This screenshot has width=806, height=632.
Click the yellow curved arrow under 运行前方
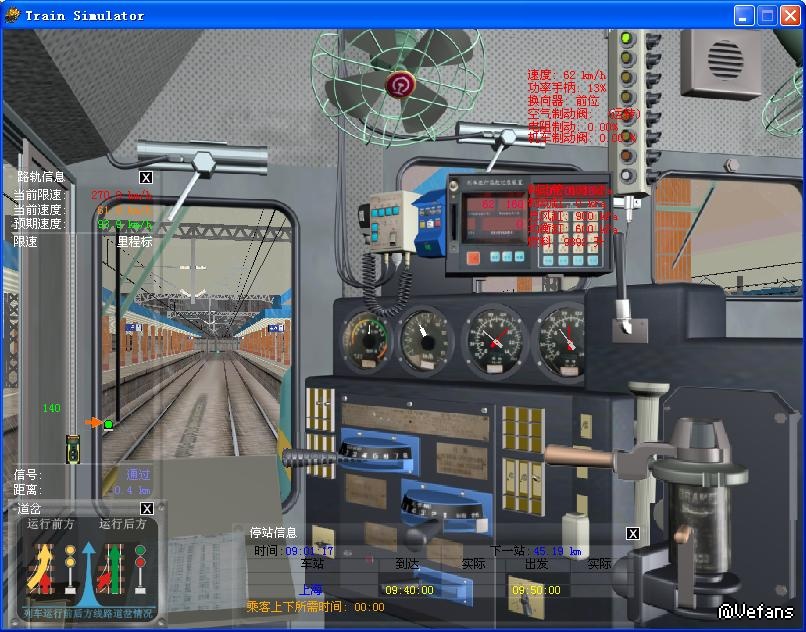[x=41, y=568]
